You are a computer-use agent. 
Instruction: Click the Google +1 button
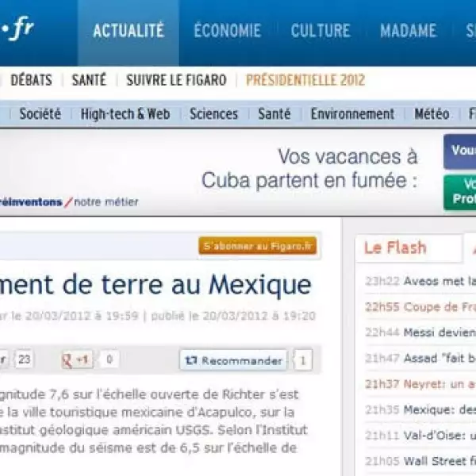77,360
